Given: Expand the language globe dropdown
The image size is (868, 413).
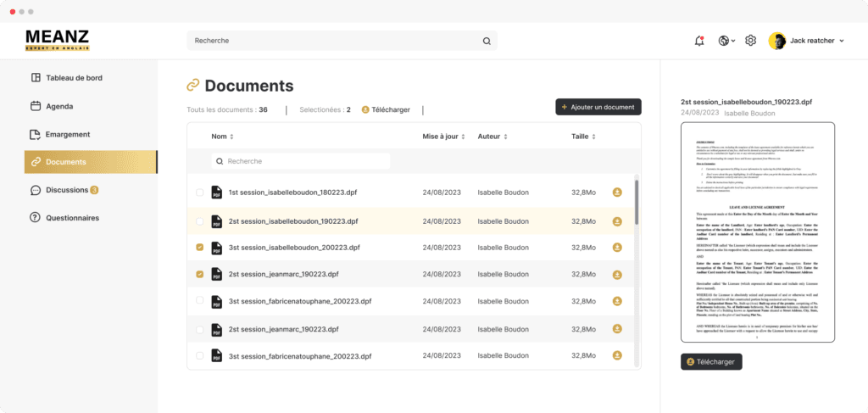Looking at the screenshot, I should tap(726, 41).
